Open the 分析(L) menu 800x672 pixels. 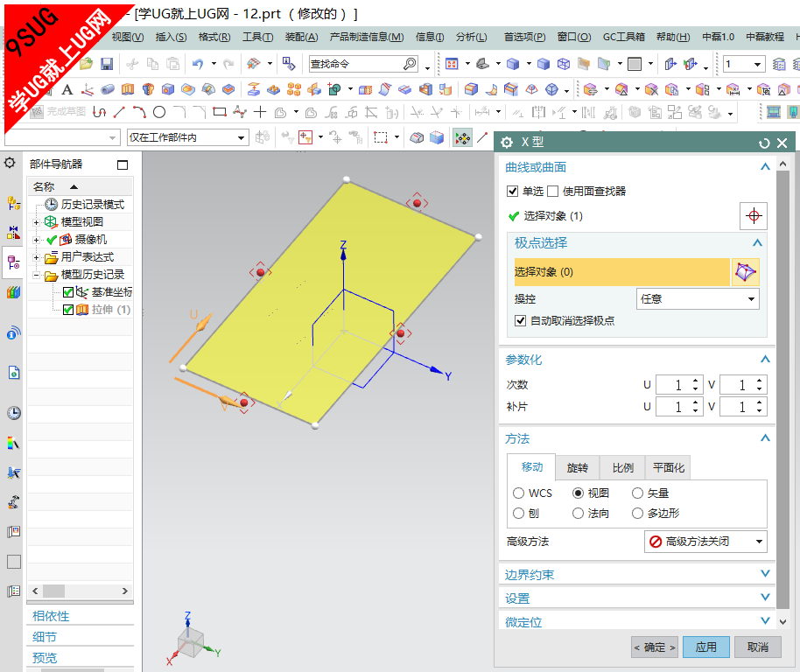[x=472, y=38]
